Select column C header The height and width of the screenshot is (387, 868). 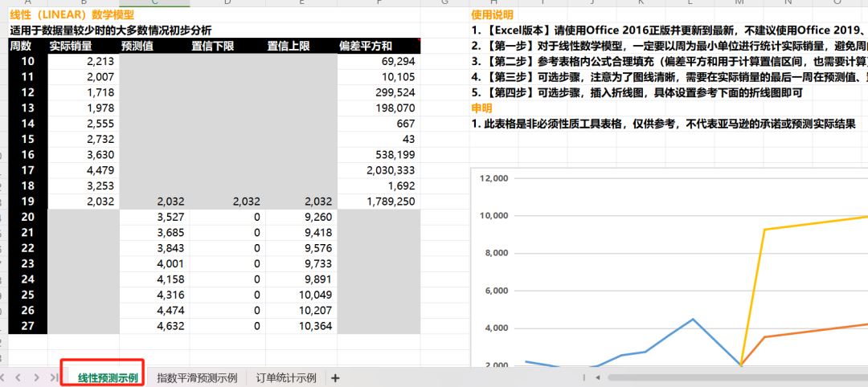pyautogui.click(x=154, y=3)
